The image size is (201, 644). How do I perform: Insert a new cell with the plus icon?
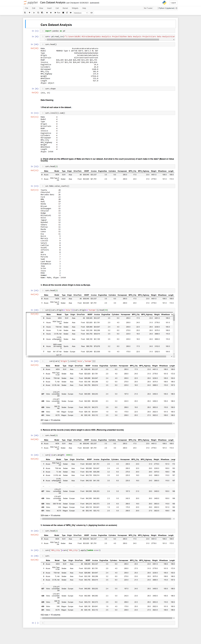[x=29, y=13]
